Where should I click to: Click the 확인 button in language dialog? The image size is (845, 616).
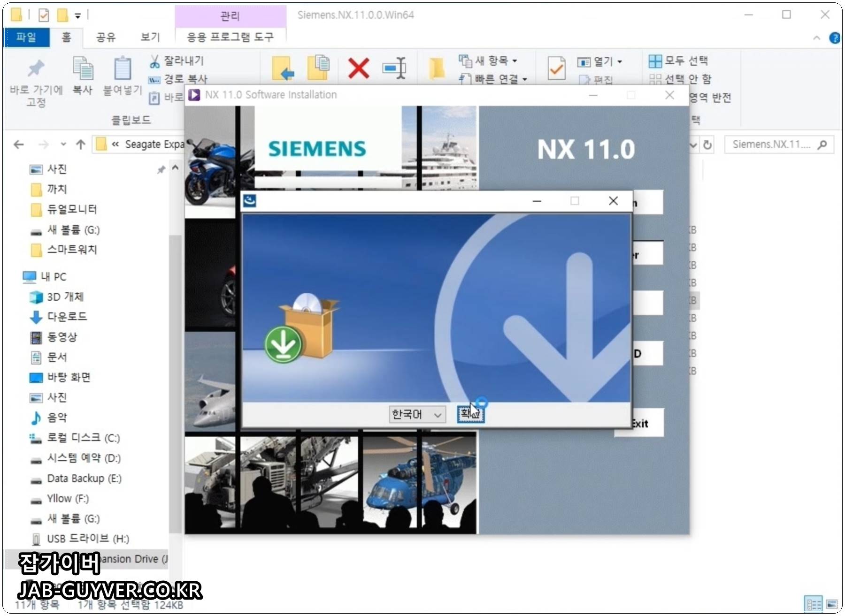(x=471, y=414)
